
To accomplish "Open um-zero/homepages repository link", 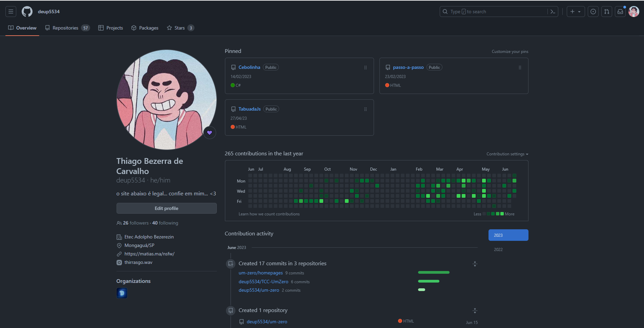I will point(261,273).
